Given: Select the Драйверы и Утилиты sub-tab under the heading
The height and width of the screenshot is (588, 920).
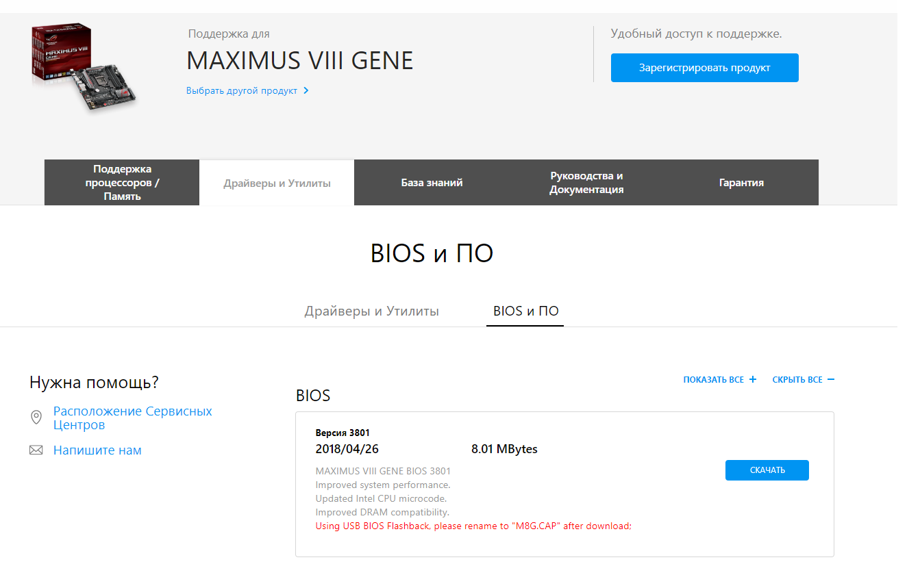Looking at the screenshot, I should coord(371,311).
